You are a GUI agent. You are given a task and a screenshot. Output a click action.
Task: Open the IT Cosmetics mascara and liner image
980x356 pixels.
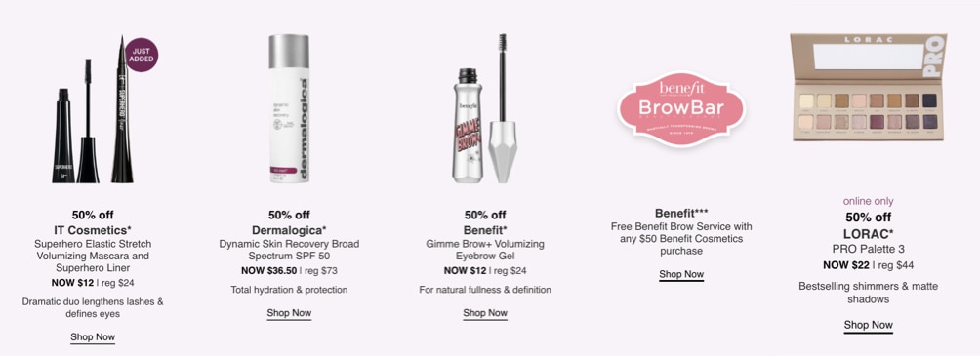click(x=94, y=109)
